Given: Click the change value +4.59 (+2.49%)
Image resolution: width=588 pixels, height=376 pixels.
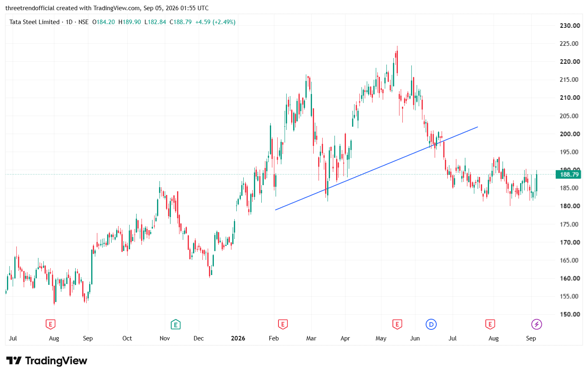Looking at the screenshot, I should point(215,22).
